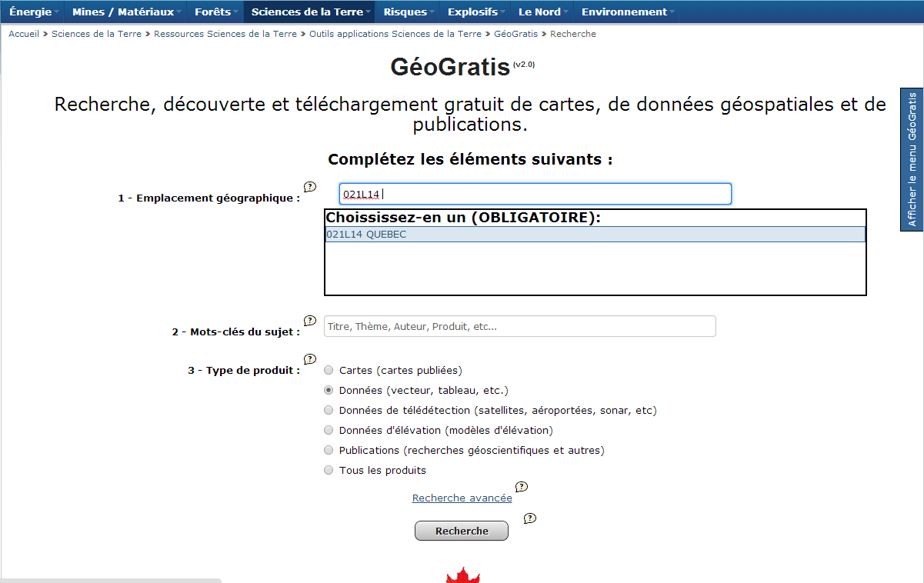Focus the Mots-clés du sujet input field
924x583 pixels.
click(x=520, y=326)
